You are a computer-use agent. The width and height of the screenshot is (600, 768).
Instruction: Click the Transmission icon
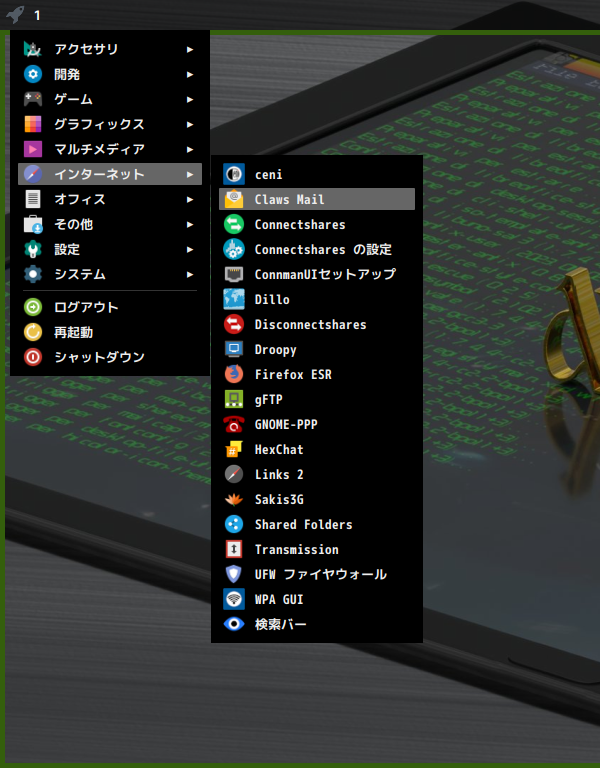click(234, 549)
